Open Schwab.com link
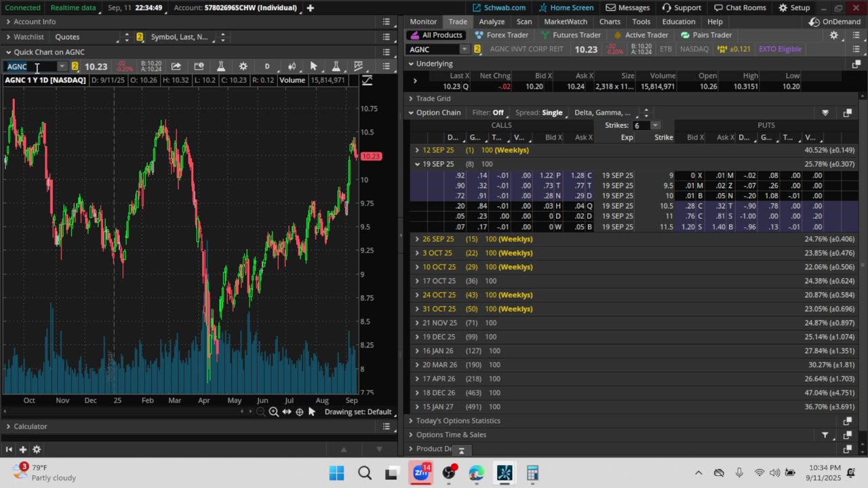 (498, 7)
